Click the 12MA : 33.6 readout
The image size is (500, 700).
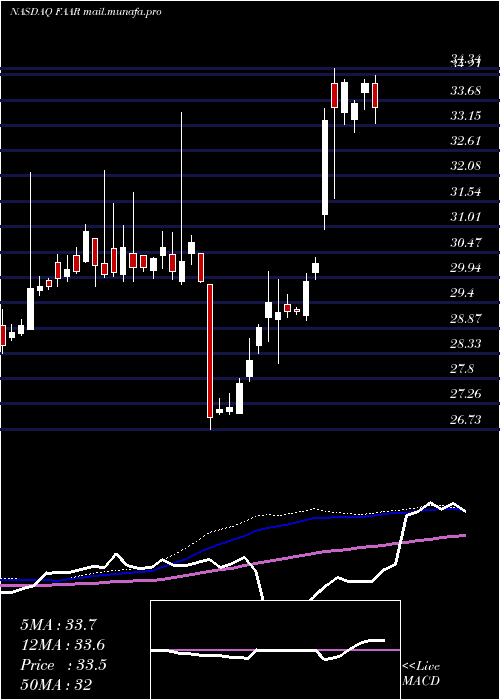coord(63,645)
